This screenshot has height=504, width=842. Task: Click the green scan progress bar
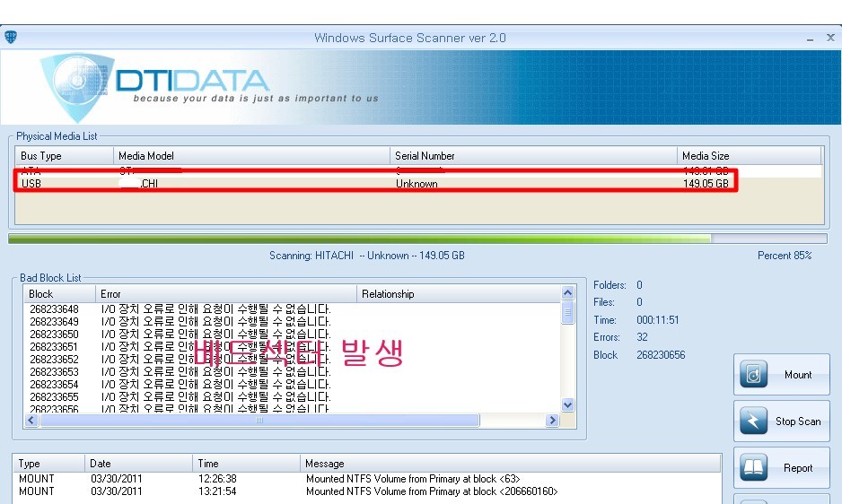point(359,239)
